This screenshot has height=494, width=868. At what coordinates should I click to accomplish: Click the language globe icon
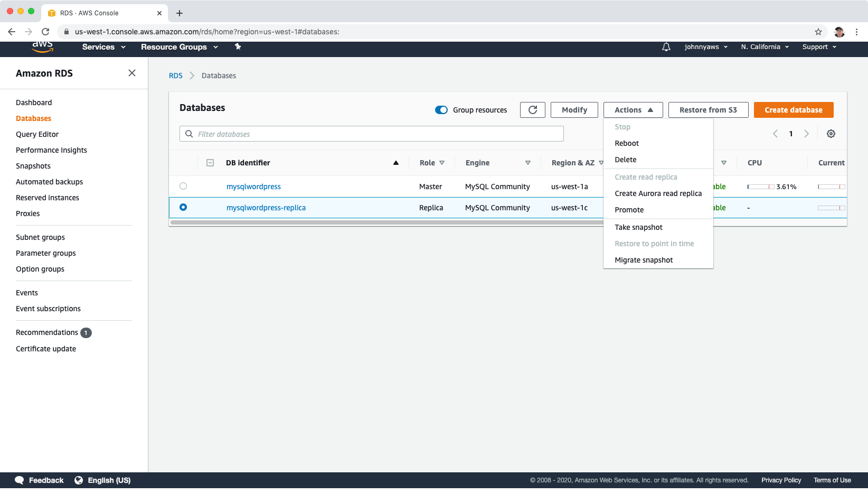tap(79, 480)
